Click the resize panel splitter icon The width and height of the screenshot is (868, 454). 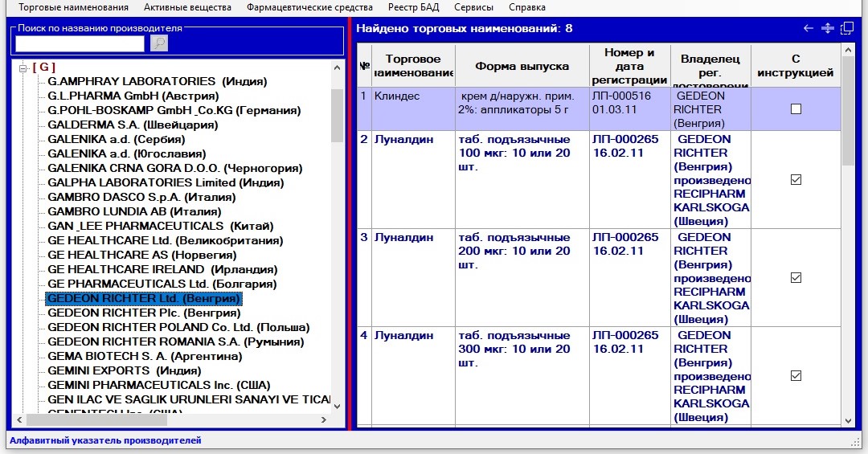pyautogui.click(x=828, y=29)
